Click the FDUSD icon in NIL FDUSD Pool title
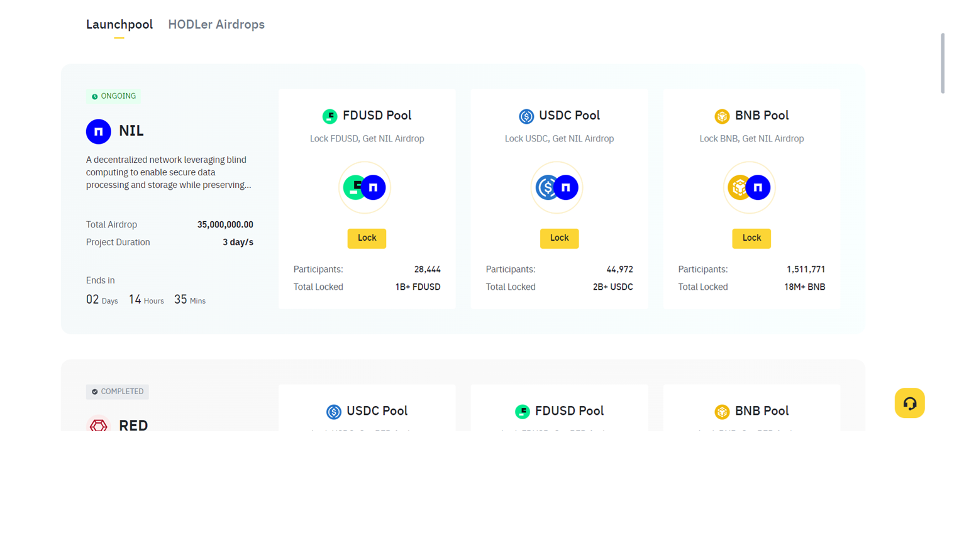Image resolution: width=964 pixels, height=560 pixels. 330,116
